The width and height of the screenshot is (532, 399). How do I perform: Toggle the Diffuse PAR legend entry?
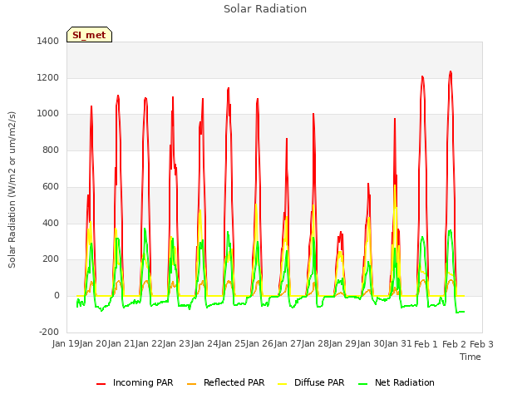[x=311, y=382]
